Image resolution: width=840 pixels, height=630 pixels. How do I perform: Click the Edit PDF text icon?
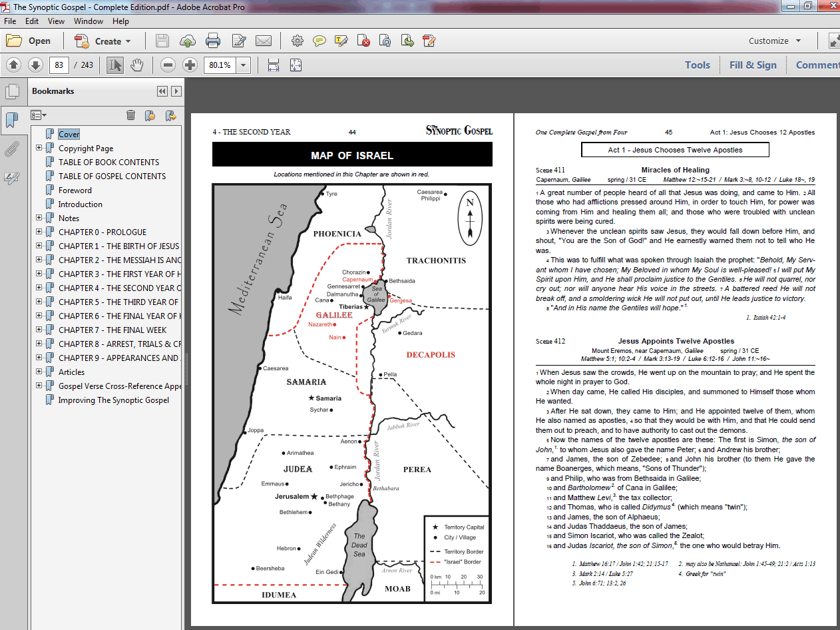[430, 41]
